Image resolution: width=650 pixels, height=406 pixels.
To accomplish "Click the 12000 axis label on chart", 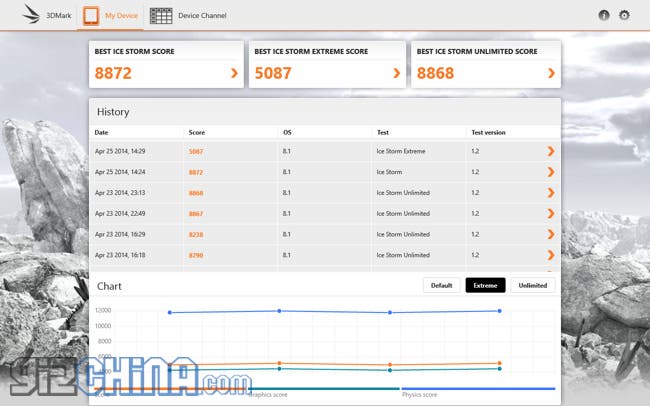I will pos(103,310).
